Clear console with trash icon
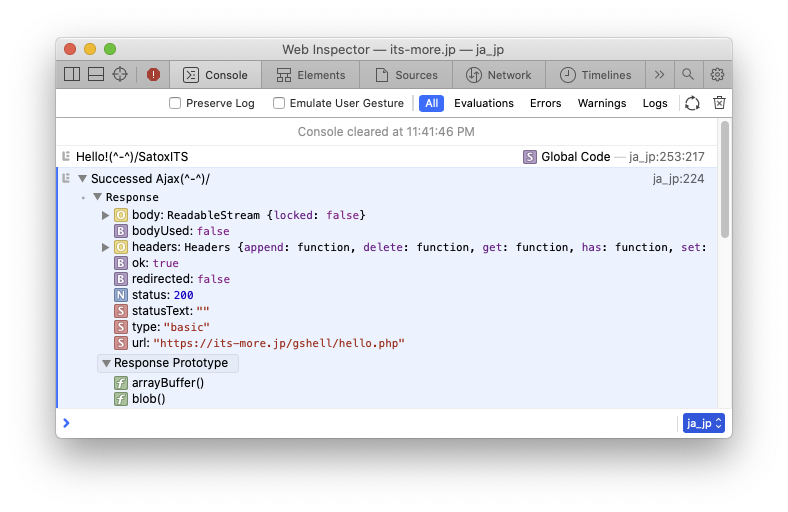Image resolution: width=788 pixels, height=512 pixels. (718, 103)
